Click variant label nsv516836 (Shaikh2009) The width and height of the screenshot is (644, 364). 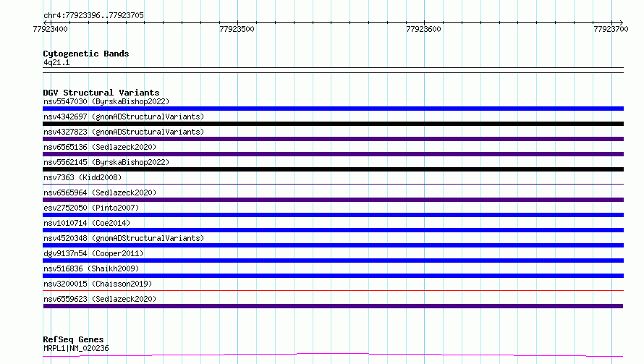(x=91, y=268)
